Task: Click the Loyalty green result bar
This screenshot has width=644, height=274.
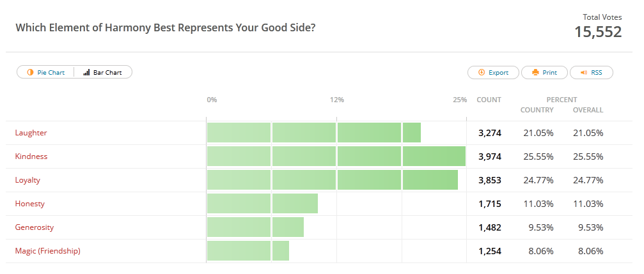Action: coord(332,180)
